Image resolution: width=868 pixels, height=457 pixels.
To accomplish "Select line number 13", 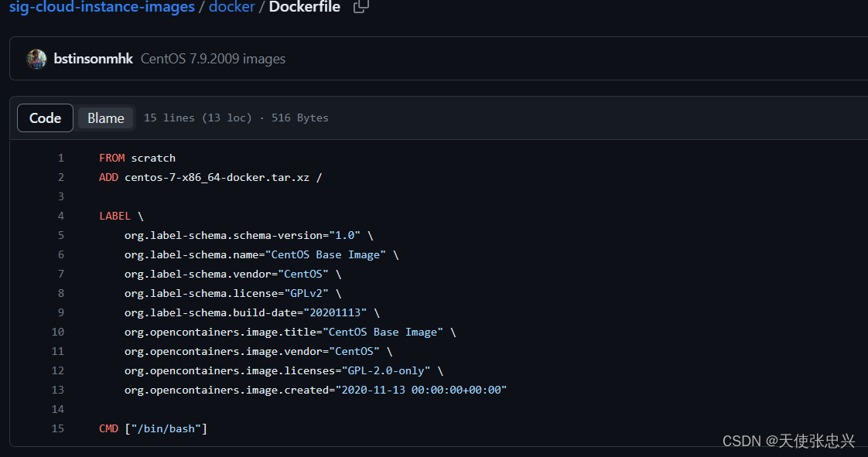I will click(57, 390).
